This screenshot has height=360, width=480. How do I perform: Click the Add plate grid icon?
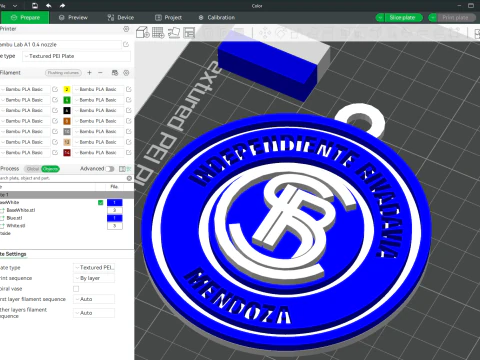pos(158,32)
